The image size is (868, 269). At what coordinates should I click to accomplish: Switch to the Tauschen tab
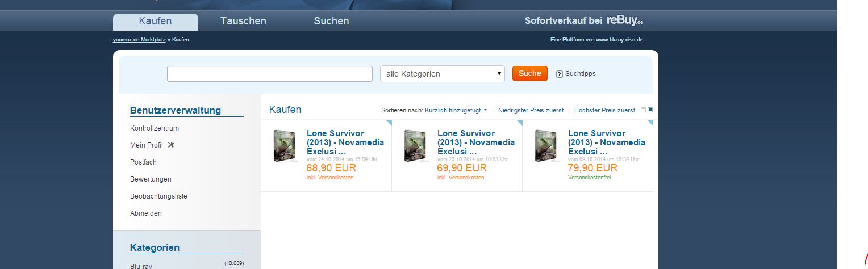coord(243,21)
